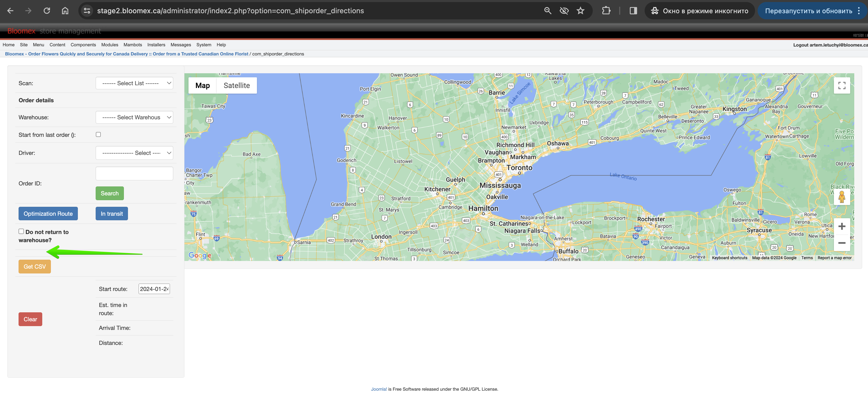Click the zoom magnifier icon in address bar

pyautogui.click(x=547, y=11)
